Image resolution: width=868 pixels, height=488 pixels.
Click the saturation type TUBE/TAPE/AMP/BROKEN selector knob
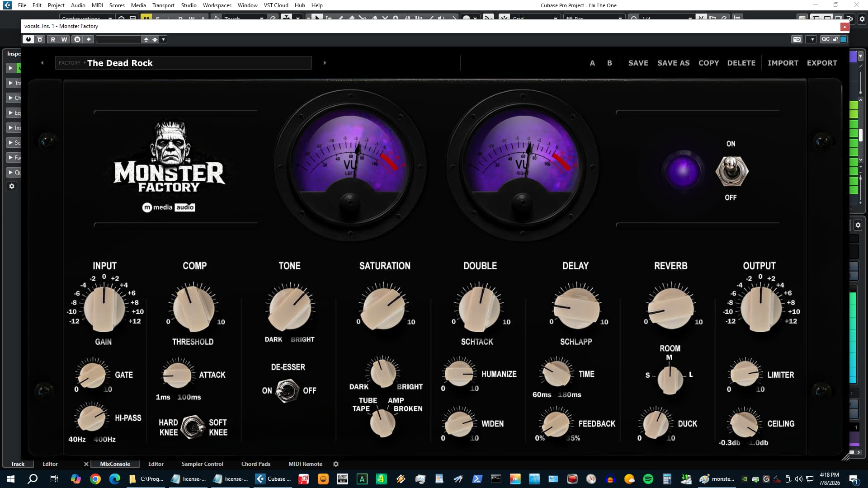click(x=382, y=423)
